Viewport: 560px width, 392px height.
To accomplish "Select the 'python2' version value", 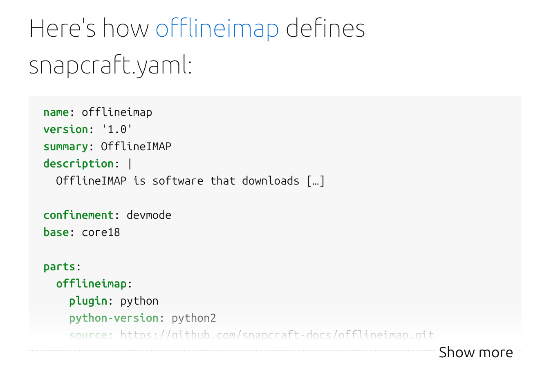I will pyautogui.click(x=194, y=318).
